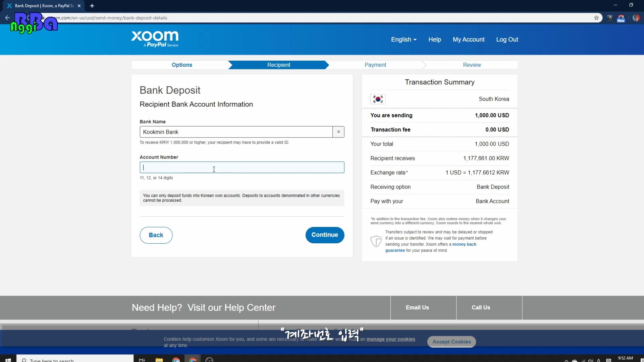
Task: Click the South Korea flag icon
Action: (378, 99)
